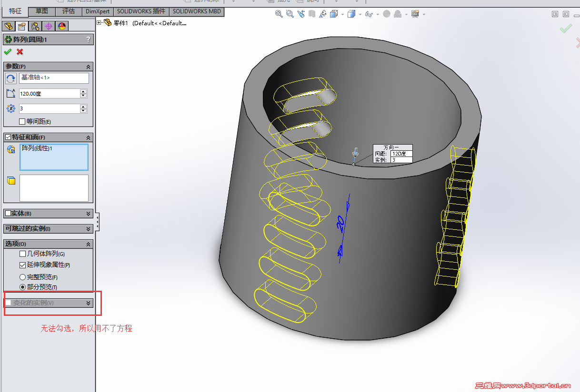Click the help question mark in 阵列(圆周)1 header

(88, 39)
